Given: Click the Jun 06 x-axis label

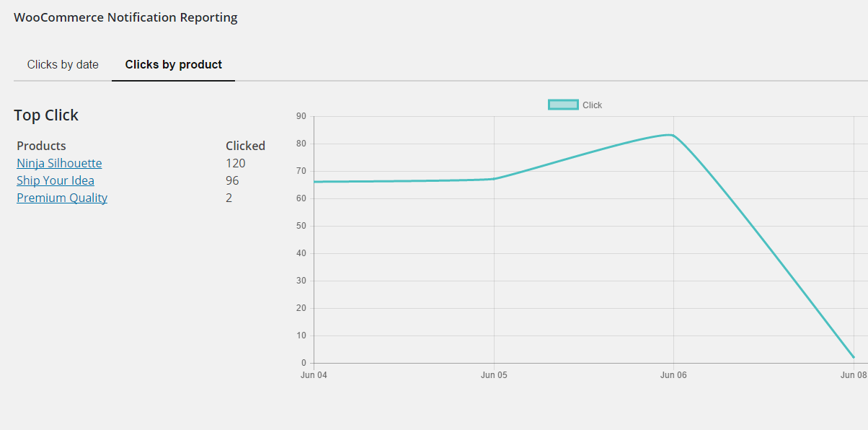Looking at the screenshot, I should 673,375.
